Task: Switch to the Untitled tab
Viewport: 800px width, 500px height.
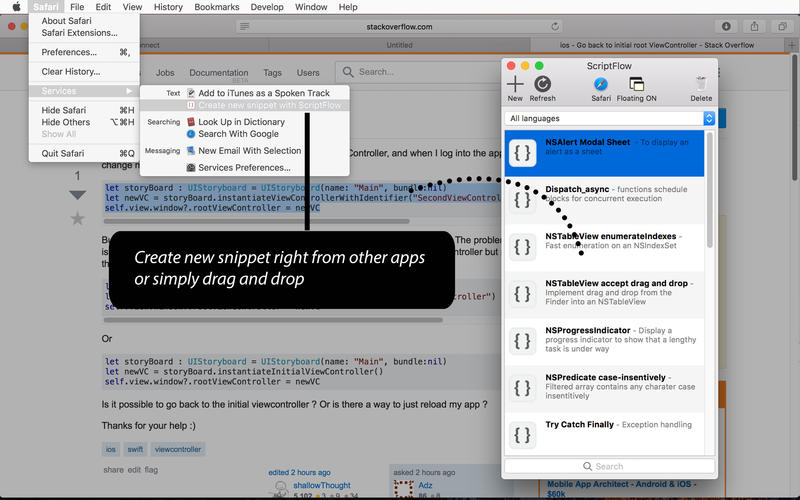Action: [x=399, y=45]
